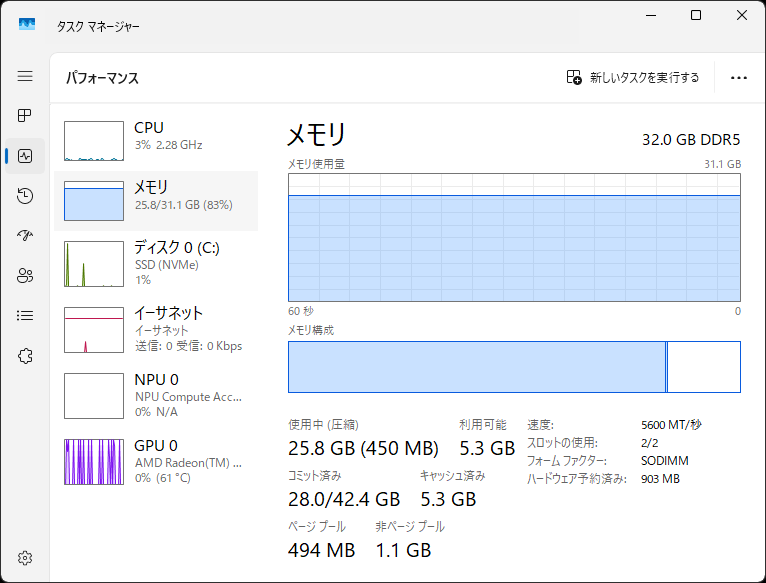
Task: Click the 25.8/31.1 GB (83%) memory text
Action: tap(184, 205)
